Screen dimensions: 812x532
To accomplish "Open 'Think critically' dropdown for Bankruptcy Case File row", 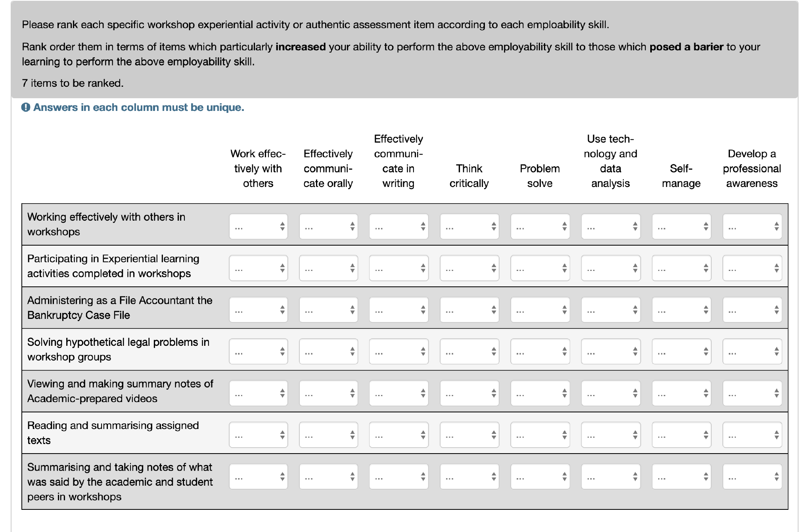I will click(469, 310).
